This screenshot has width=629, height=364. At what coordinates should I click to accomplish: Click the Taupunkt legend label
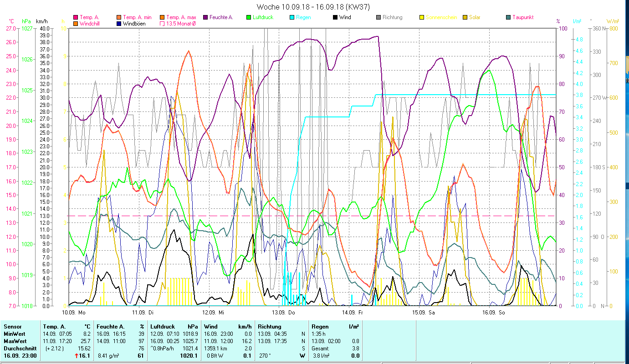pos(523,18)
